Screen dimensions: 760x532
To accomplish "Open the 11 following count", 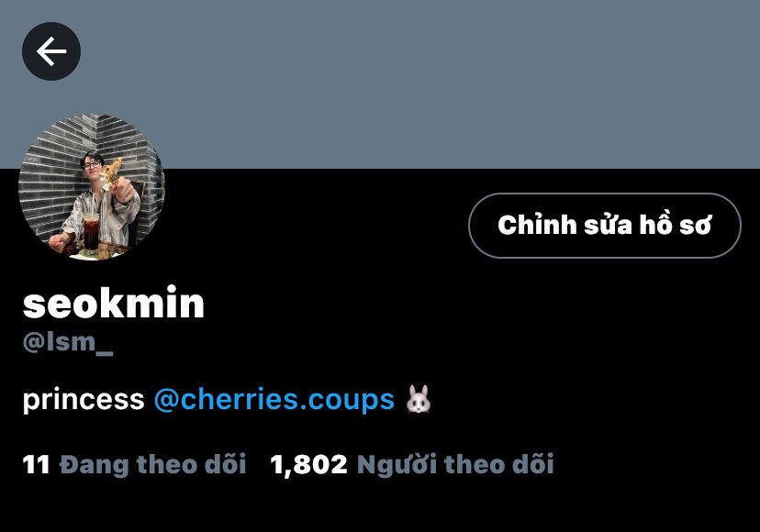I will tap(36, 464).
